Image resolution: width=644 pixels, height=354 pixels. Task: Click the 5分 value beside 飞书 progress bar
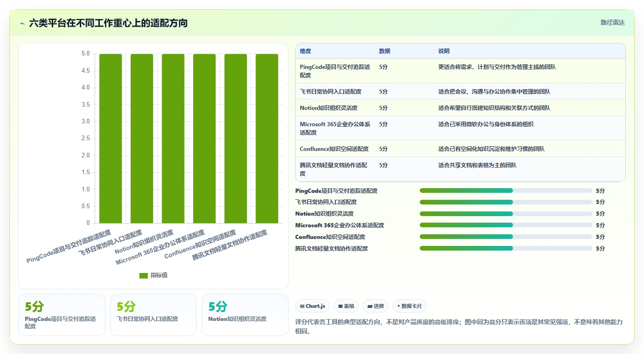pos(600,202)
